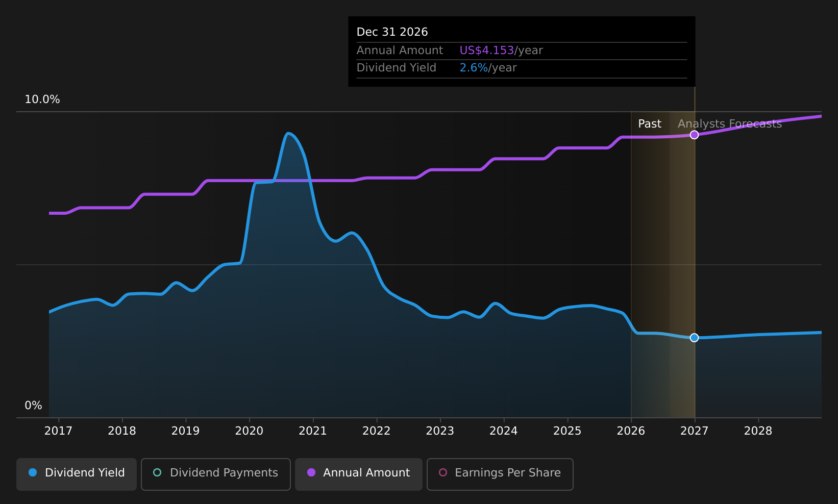Screen dimensions: 838x504
Task: Click the tooltip Dividend Yield label
Action: click(x=397, y=68)
